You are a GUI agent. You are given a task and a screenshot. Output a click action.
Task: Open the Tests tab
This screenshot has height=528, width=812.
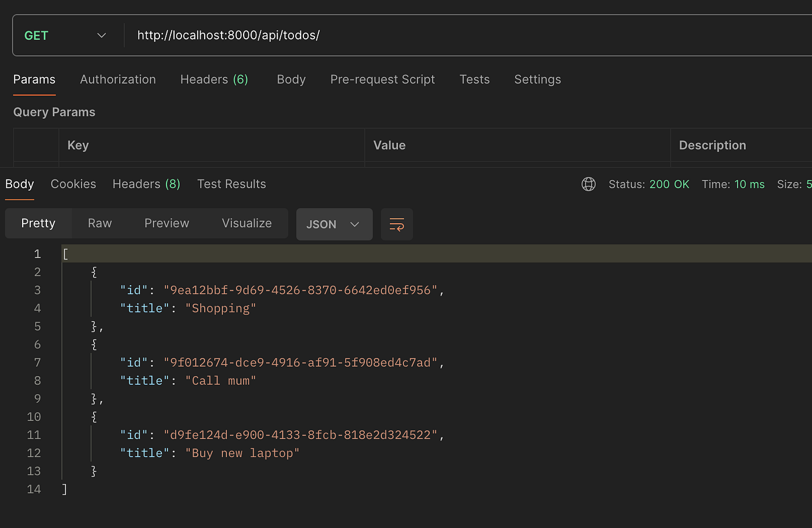click(x=474, y=79)
